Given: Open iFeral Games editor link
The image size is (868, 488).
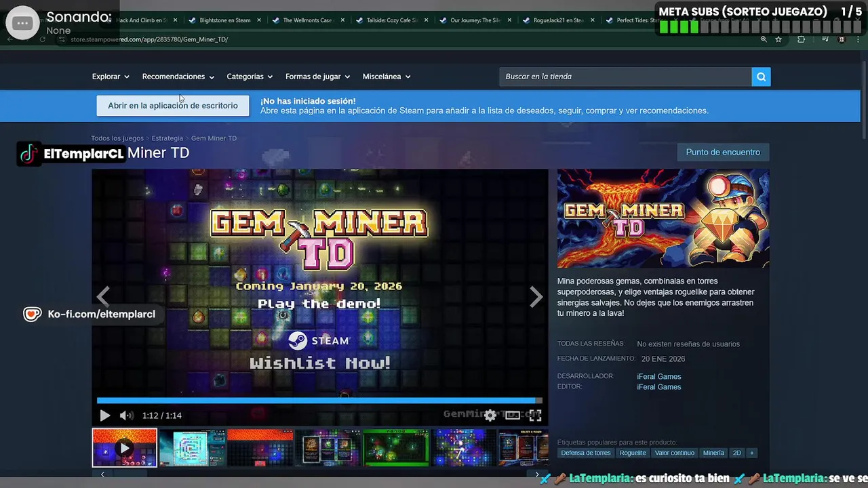Looking at the screenshot, I should [x=659, y=387].
